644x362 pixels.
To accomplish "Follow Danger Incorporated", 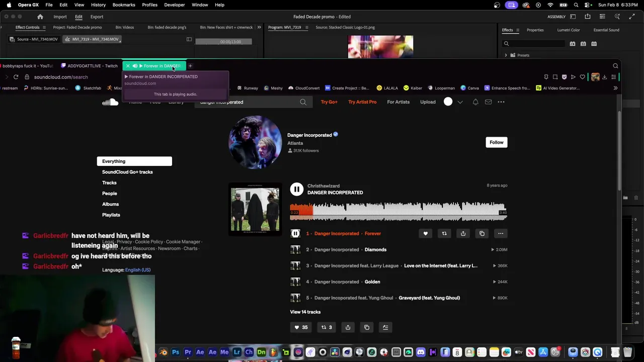I will [497, 142].
